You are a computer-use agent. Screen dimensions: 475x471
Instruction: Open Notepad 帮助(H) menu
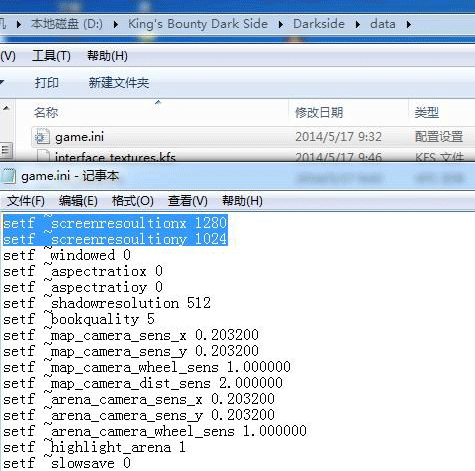pyautogui.click(x=242, y=201)
